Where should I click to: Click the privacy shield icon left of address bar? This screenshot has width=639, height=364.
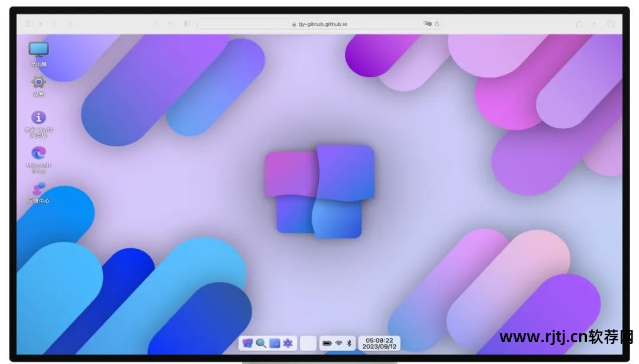[186, 24]
